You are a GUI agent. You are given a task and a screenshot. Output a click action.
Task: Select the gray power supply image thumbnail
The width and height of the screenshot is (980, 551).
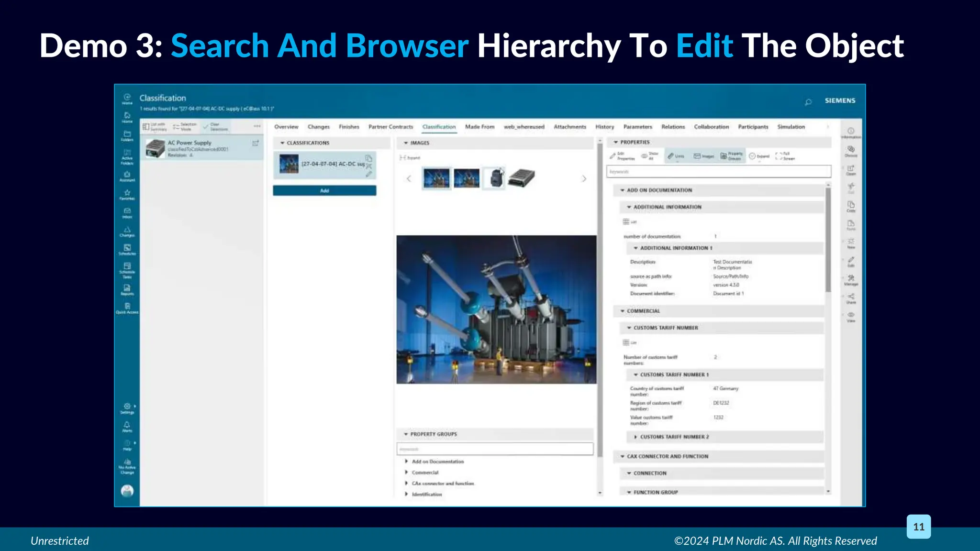point(521,178)
